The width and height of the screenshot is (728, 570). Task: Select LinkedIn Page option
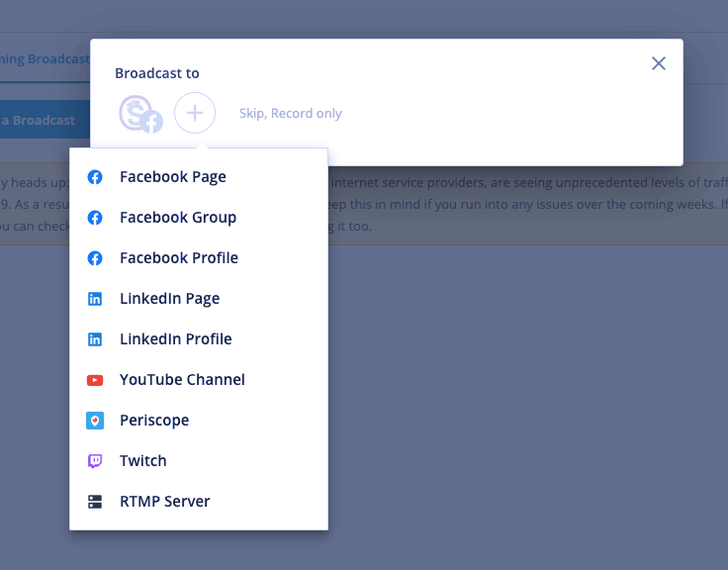click(199, 299)
